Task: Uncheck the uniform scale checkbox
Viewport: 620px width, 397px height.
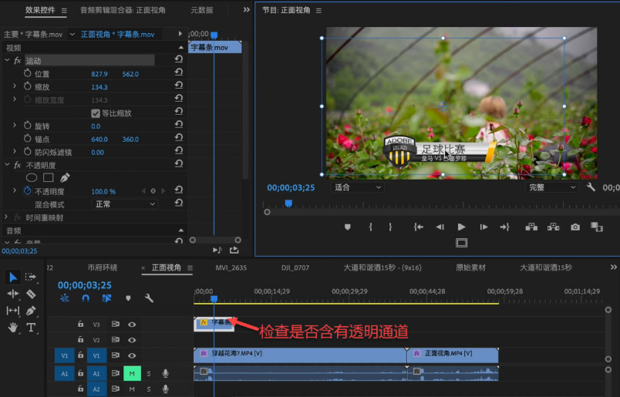Action: pos(95,113)
